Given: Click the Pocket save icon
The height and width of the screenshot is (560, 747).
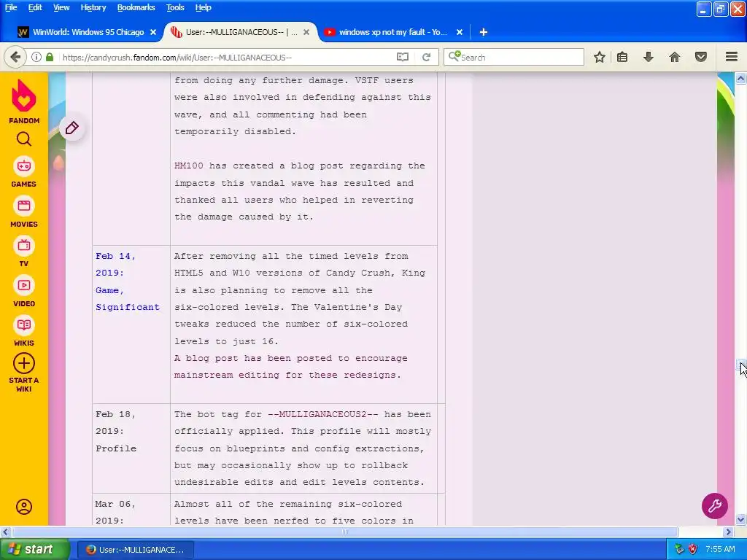Looking at the screenshot, I should click(701, 57).
